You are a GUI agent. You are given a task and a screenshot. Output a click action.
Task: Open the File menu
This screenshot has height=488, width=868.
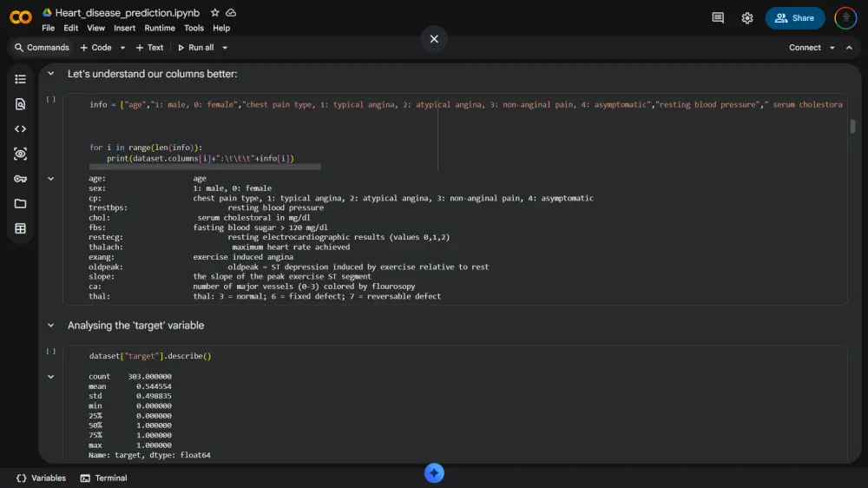click(48, 29)
